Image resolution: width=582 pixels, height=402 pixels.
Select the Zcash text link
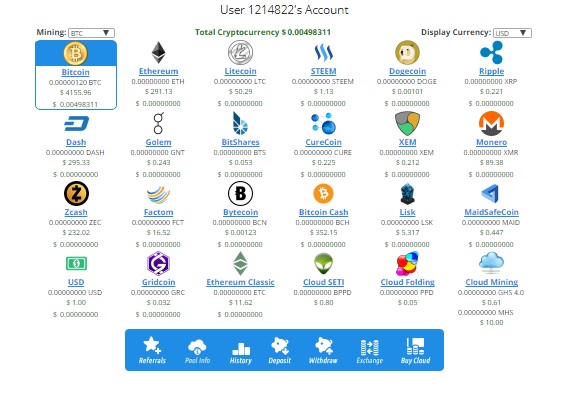[76, 212]
